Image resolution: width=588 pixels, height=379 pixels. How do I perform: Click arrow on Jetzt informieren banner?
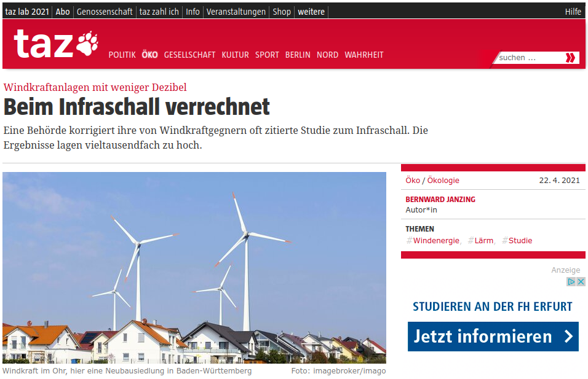coord(569,336)
